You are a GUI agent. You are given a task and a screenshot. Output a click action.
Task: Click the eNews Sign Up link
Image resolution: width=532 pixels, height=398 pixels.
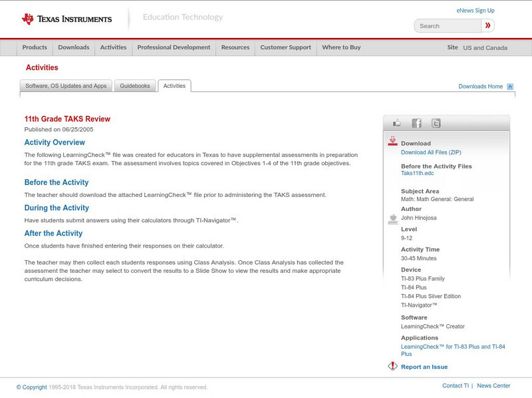475,11
